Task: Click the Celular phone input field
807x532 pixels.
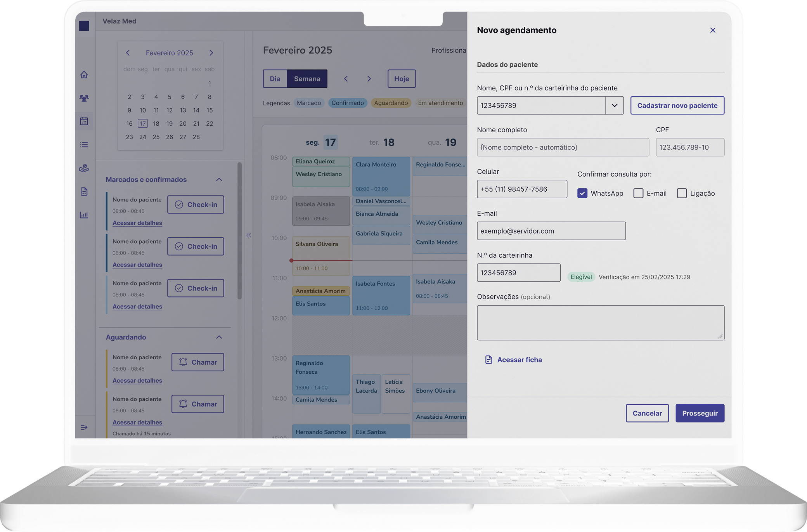Action: (x=522, y=189)
